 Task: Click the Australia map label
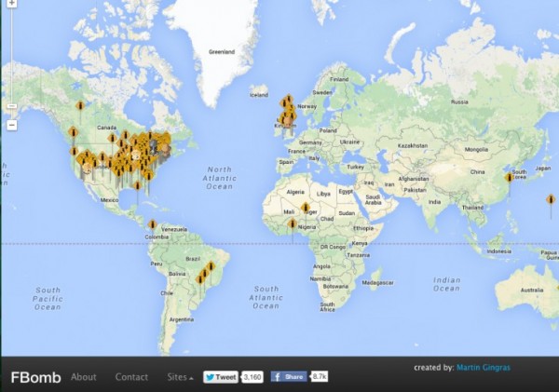pyautogui.click(x=532, y=291)
